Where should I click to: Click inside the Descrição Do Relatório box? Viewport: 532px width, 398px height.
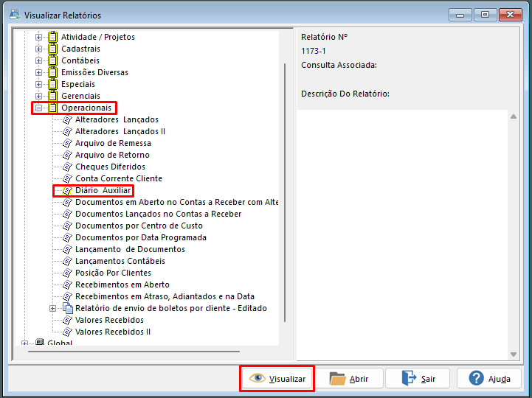pyautogui.click(x=402, y=235)
